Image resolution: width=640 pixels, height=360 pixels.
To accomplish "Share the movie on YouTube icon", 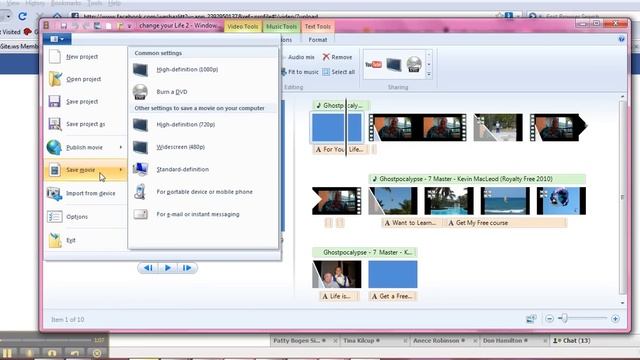I will [x=373, y=64].
